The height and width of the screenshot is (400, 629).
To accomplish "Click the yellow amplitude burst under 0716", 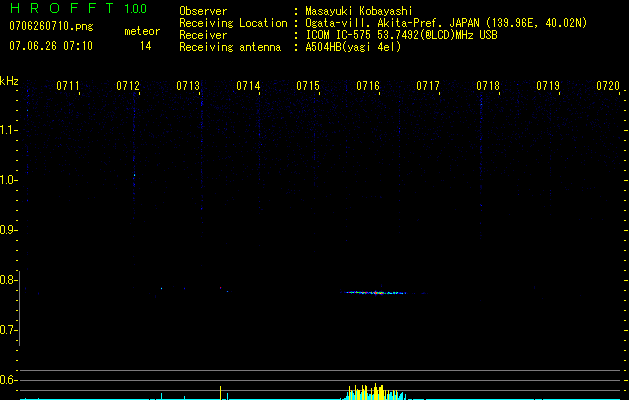I will [x=373, y=392].
